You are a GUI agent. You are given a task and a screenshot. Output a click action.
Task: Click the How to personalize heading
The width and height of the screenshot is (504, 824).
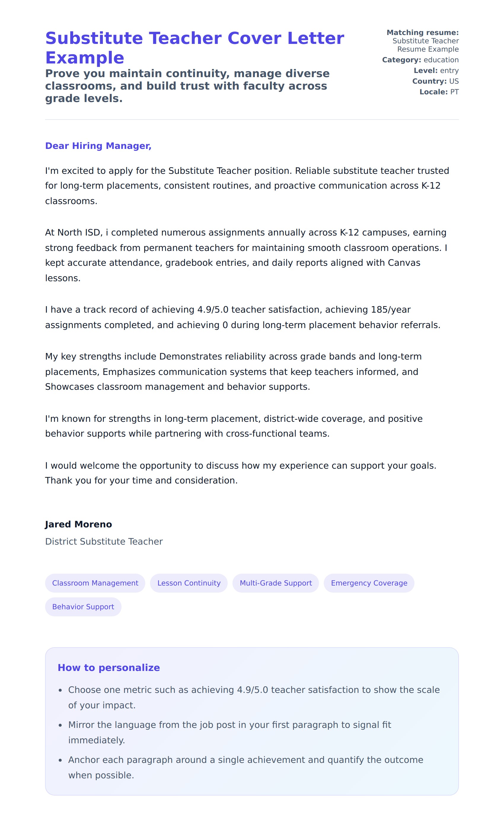[109, 667]
